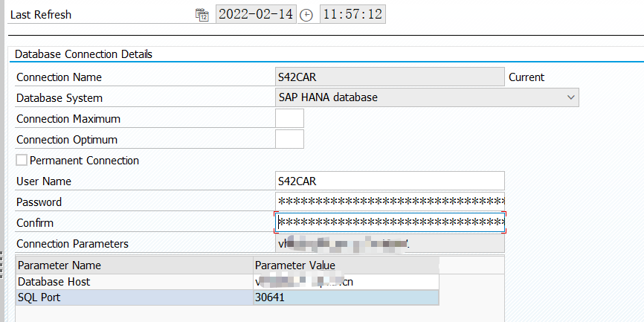Click the Last Refresh label

pos(41,15)
